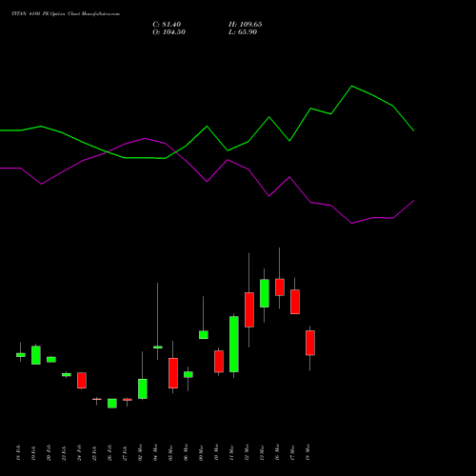
Task: Select the low value L: 65.90
Action: pyautogui.click(x=243, y=32)
